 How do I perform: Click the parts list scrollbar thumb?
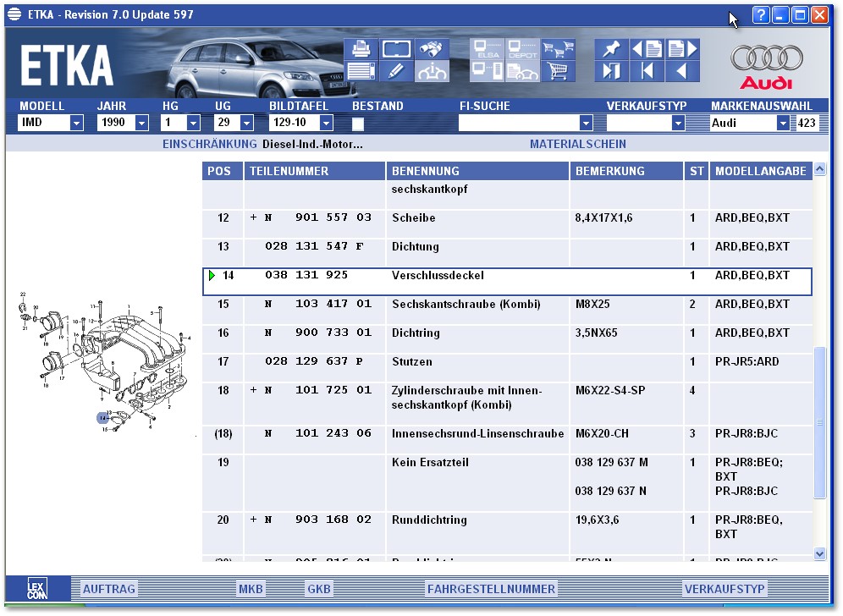819,422
